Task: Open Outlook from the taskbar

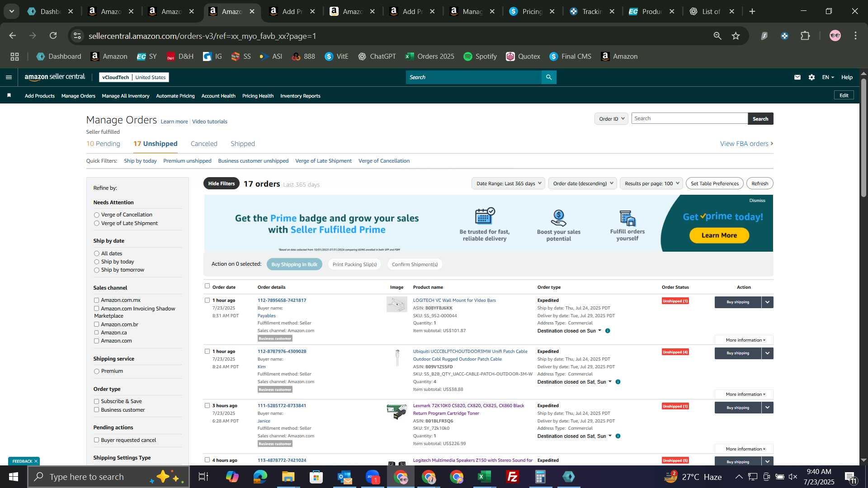Action: 344,477
